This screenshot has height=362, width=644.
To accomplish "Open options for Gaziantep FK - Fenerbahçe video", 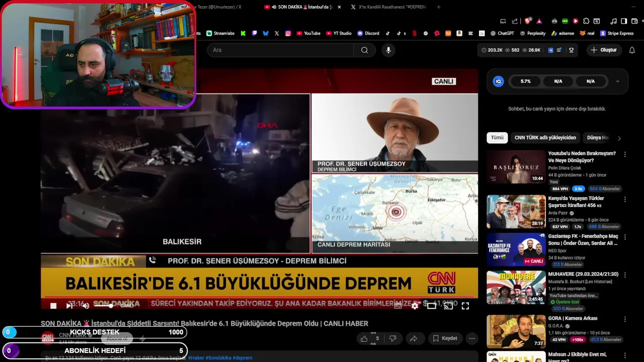I will [625, 237].
